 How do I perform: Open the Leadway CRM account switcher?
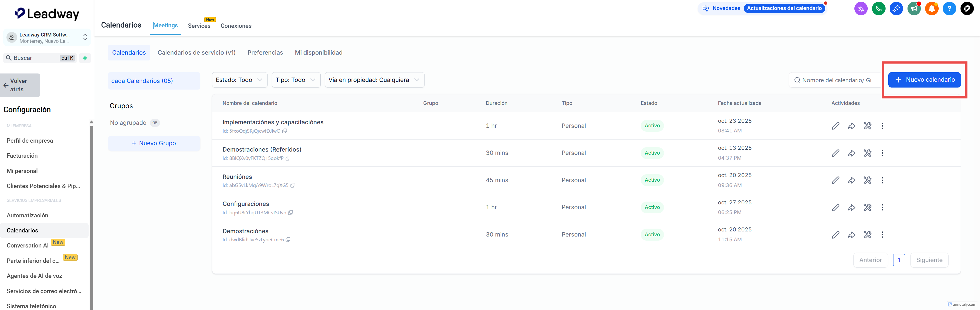click(47, 38)
